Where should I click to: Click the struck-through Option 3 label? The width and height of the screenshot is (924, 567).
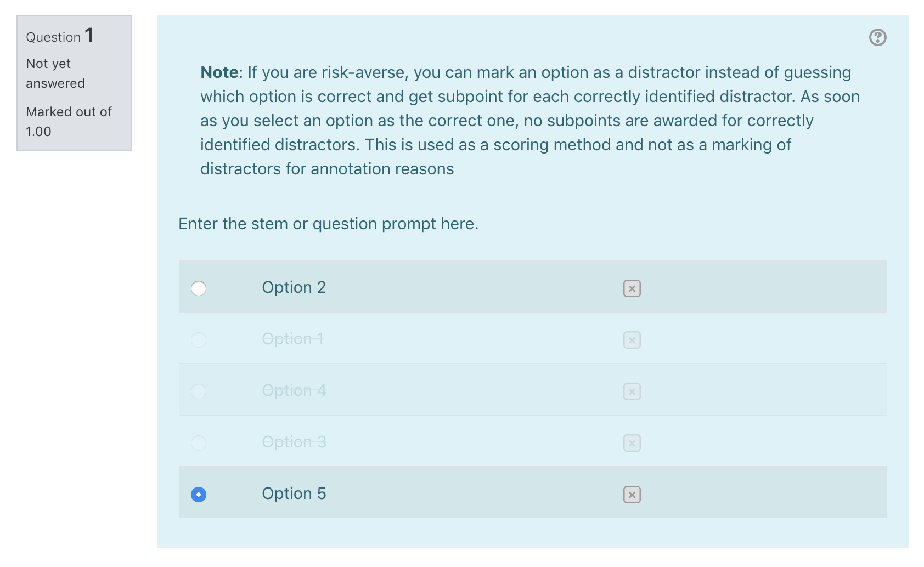tap(294, 442)
